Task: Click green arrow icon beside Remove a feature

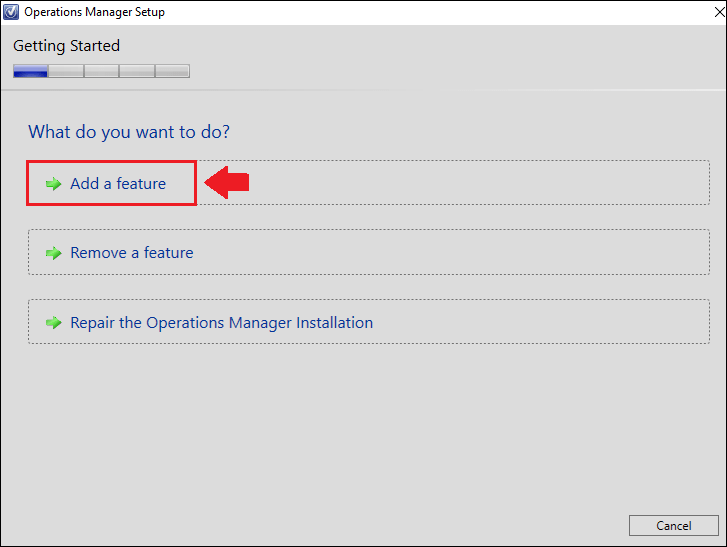Action: tap(53, 253)
